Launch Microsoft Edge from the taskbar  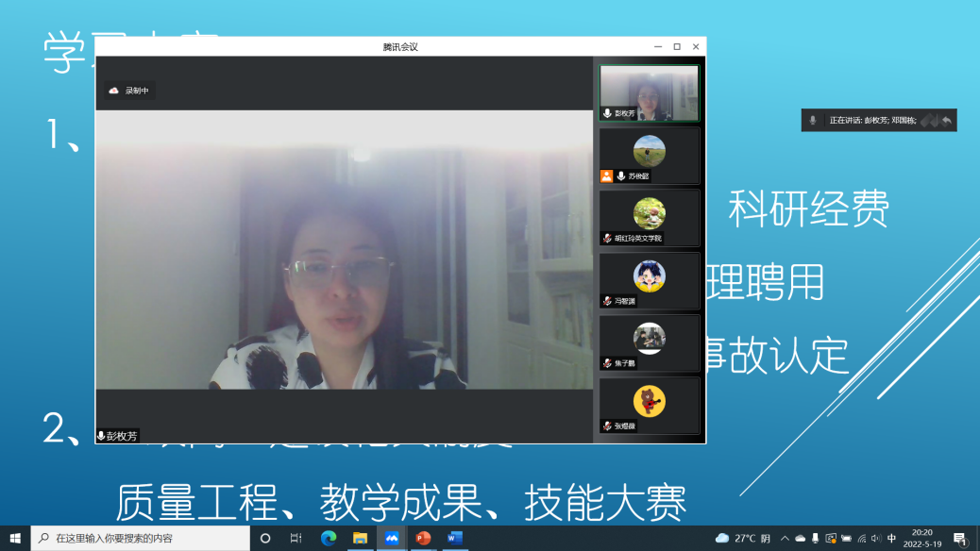point(329,538)
